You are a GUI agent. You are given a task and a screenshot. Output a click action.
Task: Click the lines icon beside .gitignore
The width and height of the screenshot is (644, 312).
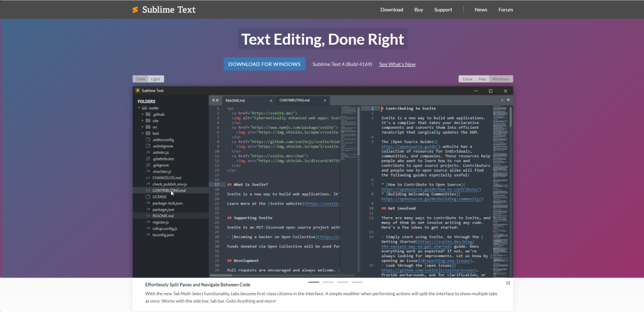click(x=148, y=165)
